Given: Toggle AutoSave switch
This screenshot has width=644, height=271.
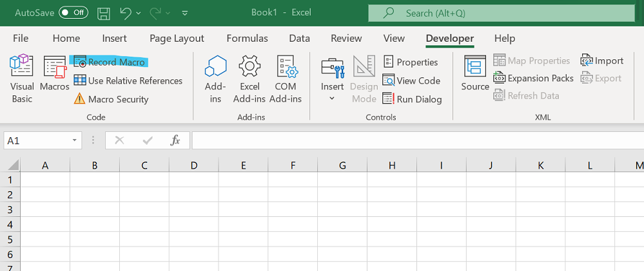Looking at the screenshot, I should coord(73,12).
